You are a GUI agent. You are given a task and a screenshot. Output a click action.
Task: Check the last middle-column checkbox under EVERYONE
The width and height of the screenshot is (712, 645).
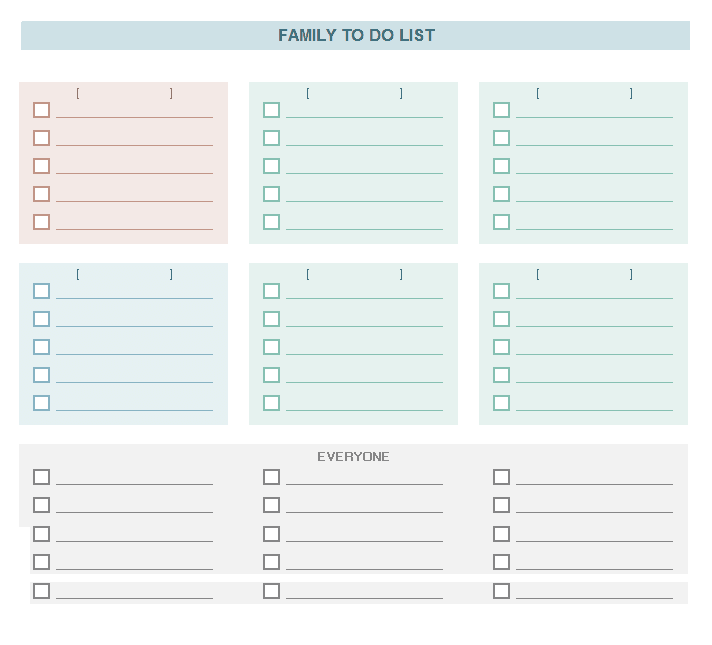tap(271, 591)
